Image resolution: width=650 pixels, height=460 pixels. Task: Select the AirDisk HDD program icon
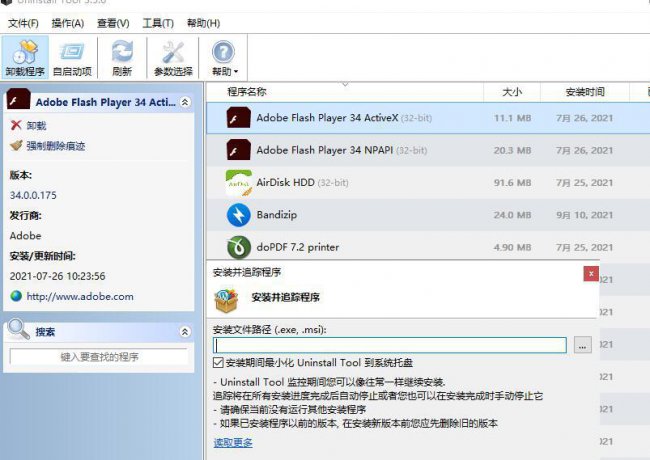[238, 182]
